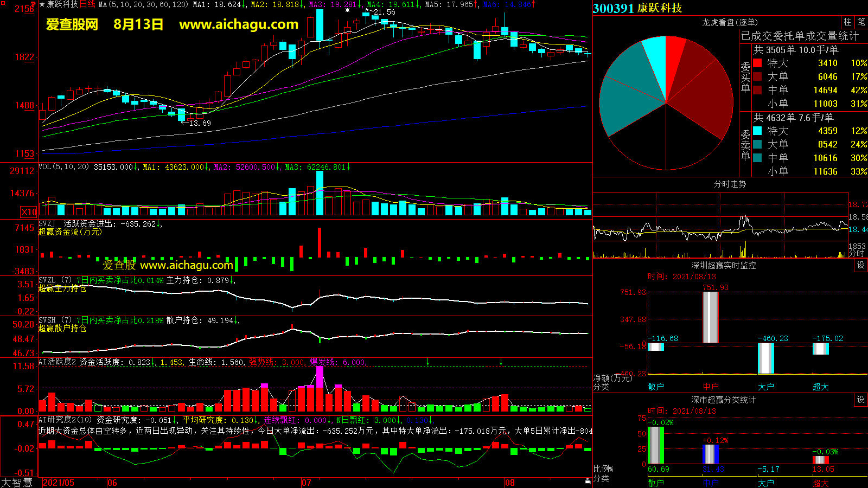Image resolution: width=868 pixels, height=488 pixels.
Task: Click the small lock icon near date axis
Action: point(588,481)
